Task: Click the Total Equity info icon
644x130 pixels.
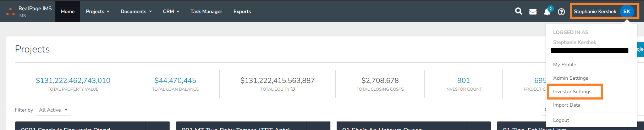Action: click(x=293, y=89)
